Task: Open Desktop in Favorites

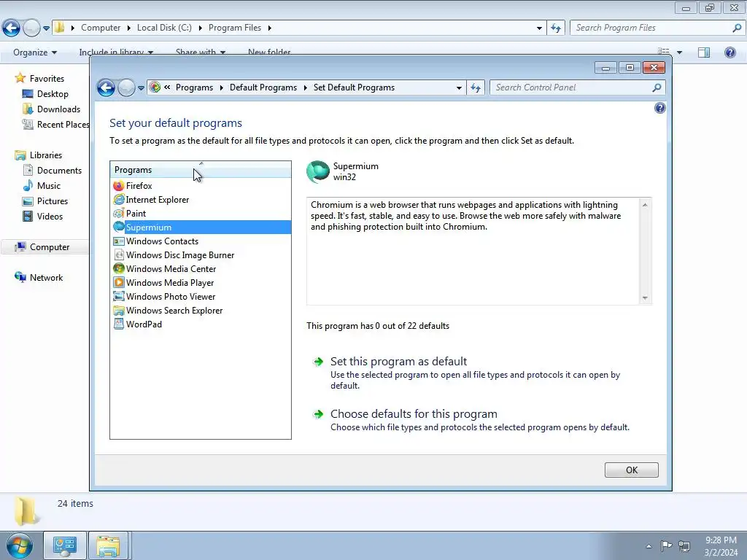Action: tap(53, 94)
